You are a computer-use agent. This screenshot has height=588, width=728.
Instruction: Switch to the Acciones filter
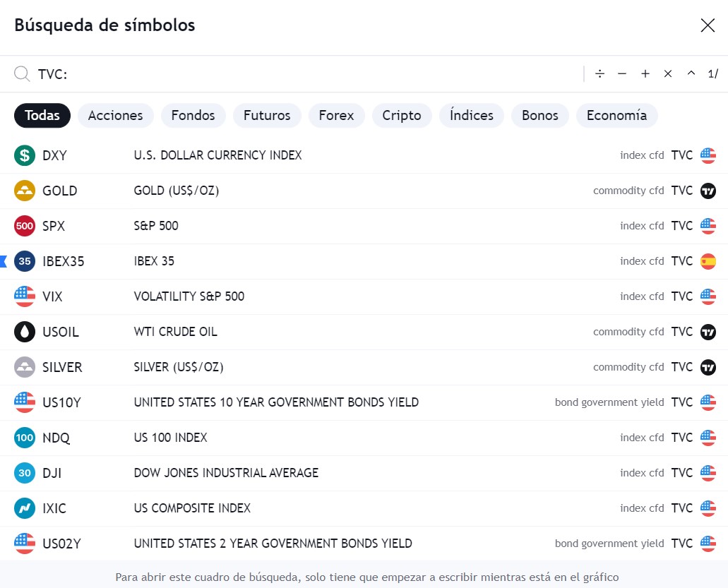[116, 115]
